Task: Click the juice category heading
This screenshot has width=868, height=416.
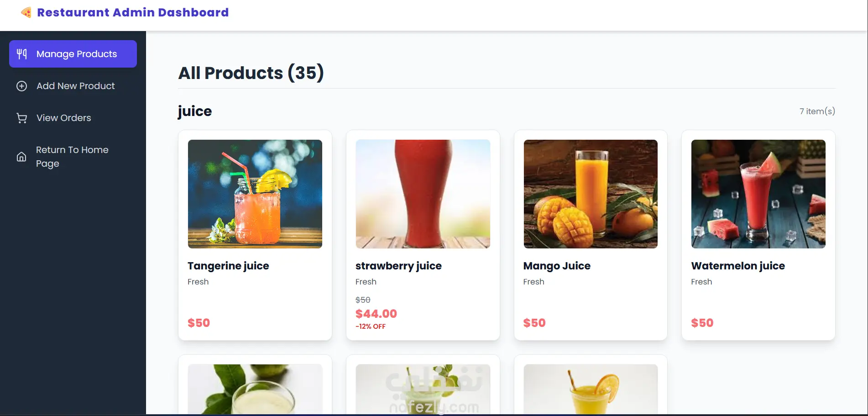Action: 195,111
